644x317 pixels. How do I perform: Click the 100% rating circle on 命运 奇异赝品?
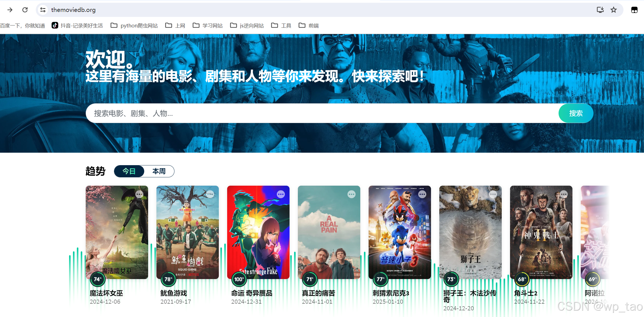pyautogui.click(x=239, y=279)
